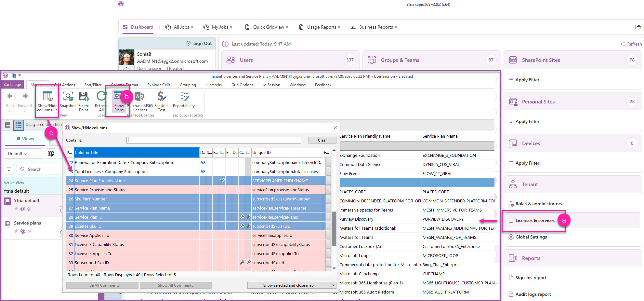Click the Groups & Teams card icon
The image size is (644, 301).
coord(372,60)
